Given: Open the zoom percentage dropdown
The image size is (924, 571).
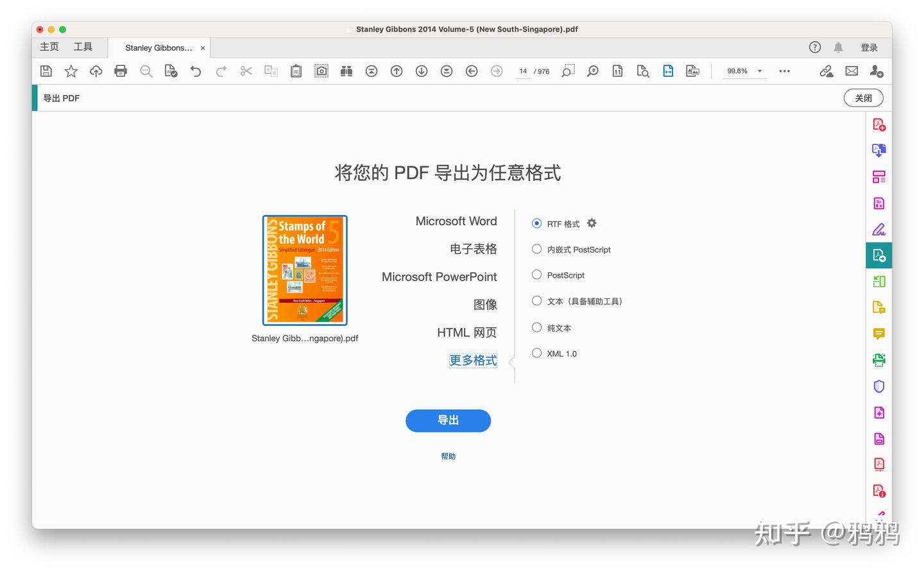Looking at the screenshot, I should coord(759,71).
